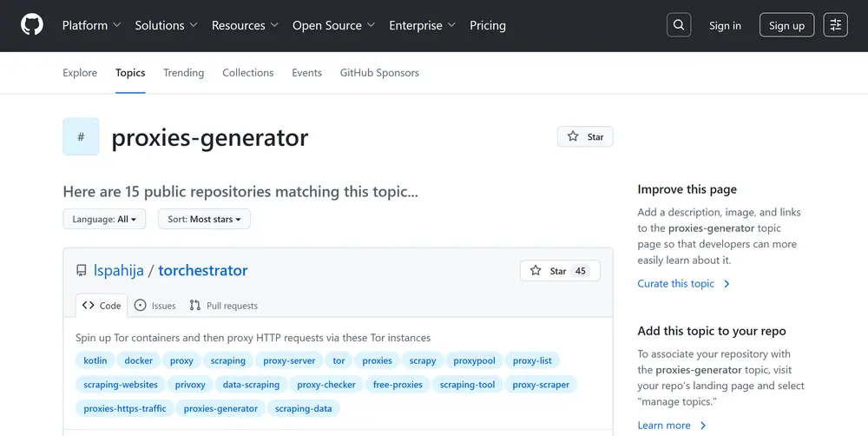
Task: Switch to the Trending tab
Action: point(184,73)
